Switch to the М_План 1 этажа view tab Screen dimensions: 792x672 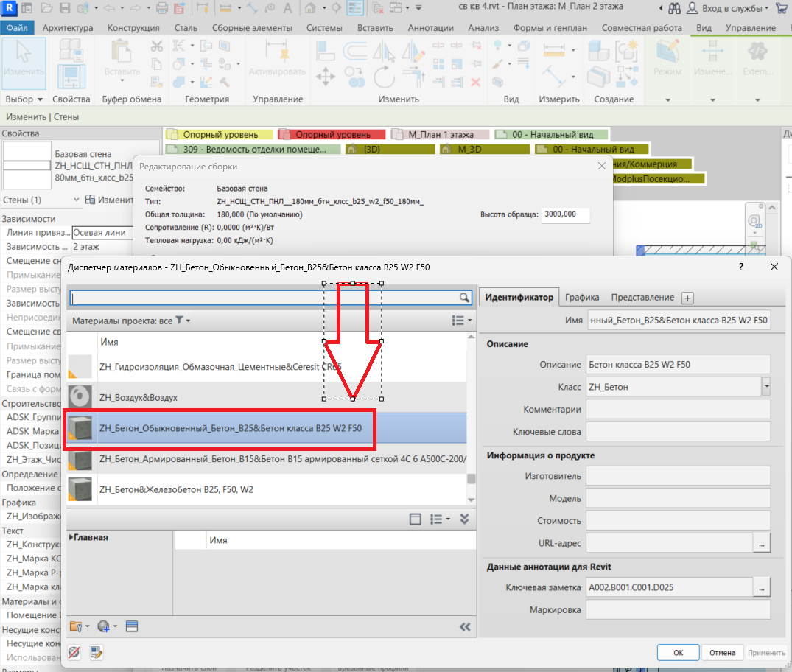tap(440, 134)
